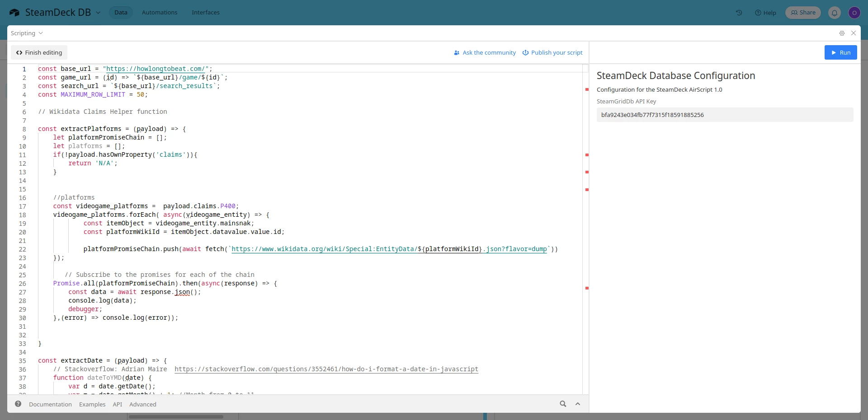This screenshot has height=420, width=868.
Task: Open the Documentation tab
Action: point(50,404)
